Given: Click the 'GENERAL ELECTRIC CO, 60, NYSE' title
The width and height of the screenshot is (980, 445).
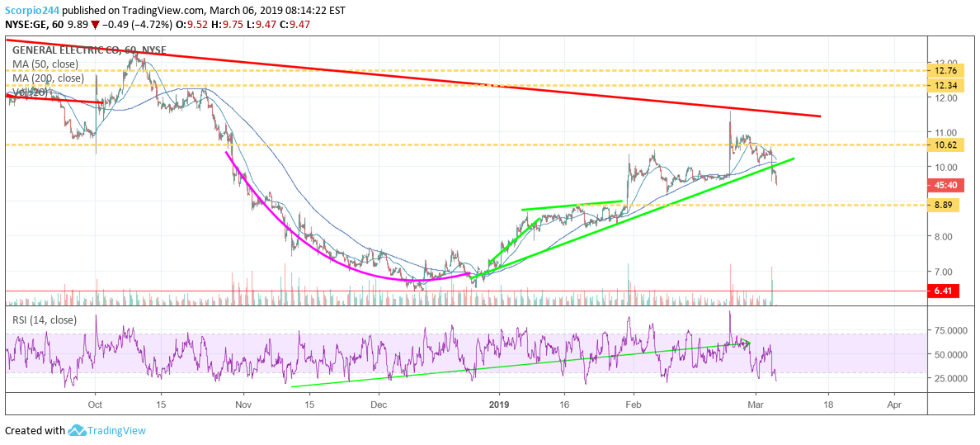Looking at the screenshot, I should click(x=90, y=52).
